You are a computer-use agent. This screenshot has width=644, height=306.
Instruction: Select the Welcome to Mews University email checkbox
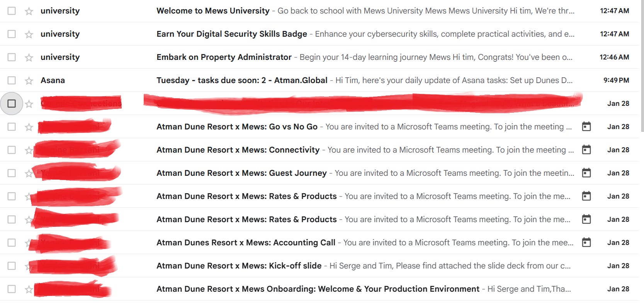tap(12, 11)
